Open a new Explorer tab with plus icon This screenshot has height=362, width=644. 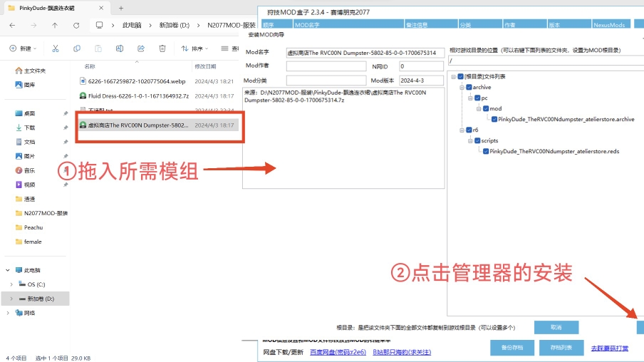[121, 8]
